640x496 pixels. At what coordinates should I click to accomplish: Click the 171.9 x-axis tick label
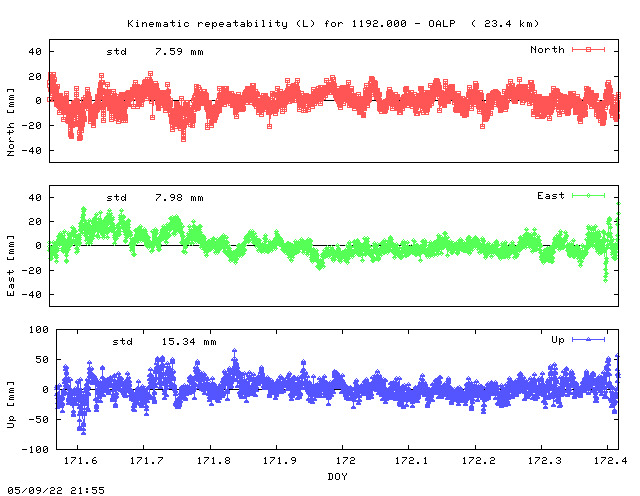tap(279, 461)
